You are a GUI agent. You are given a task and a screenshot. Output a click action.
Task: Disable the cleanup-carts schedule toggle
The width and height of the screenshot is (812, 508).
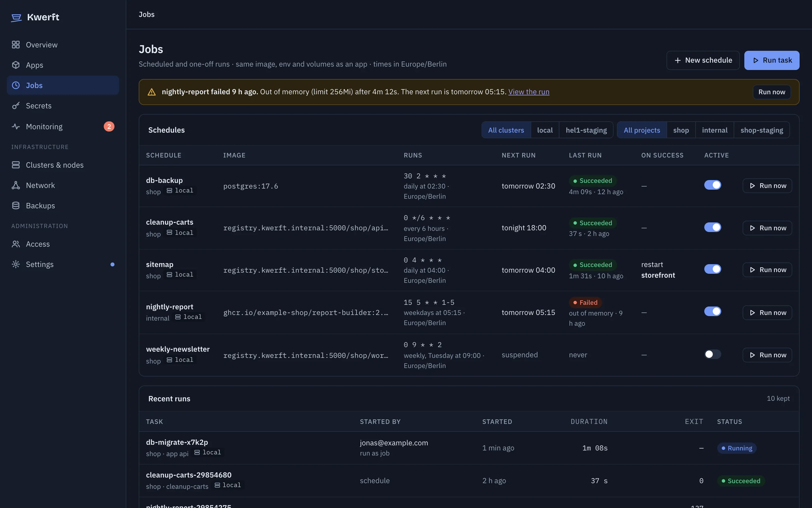(x=712, y=227)
